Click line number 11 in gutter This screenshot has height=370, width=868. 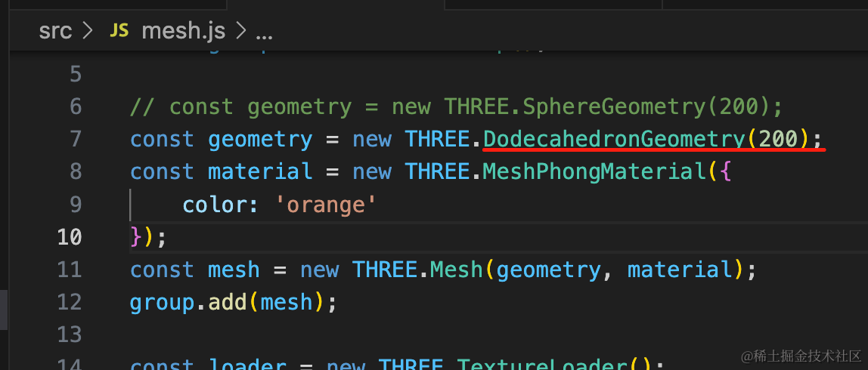click(70, 270)
